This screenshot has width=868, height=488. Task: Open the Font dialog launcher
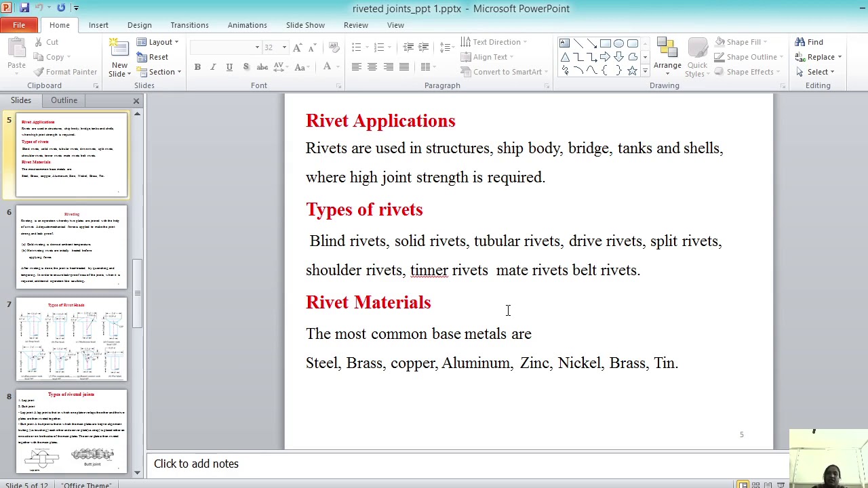point(338,86)
